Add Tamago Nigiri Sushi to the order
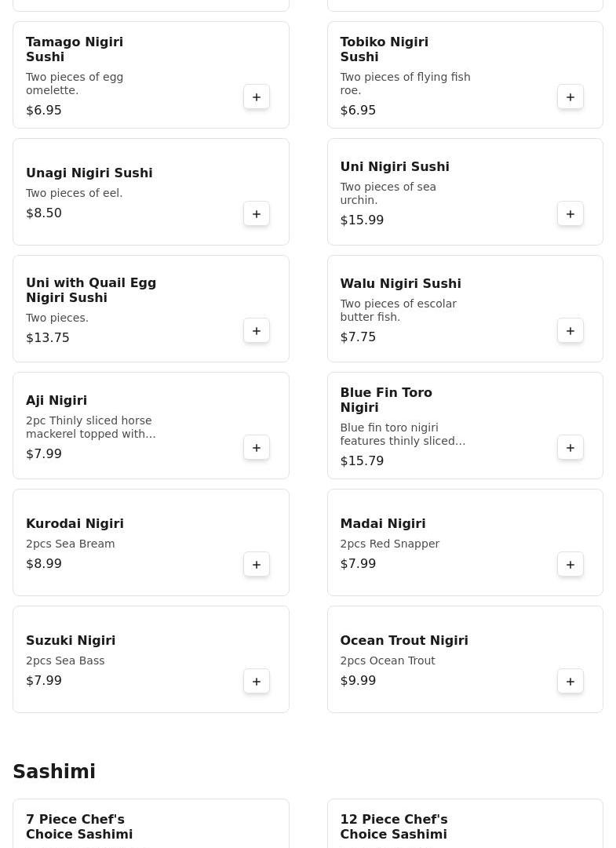Screen dimensions: 616x848 click(257, 97)
